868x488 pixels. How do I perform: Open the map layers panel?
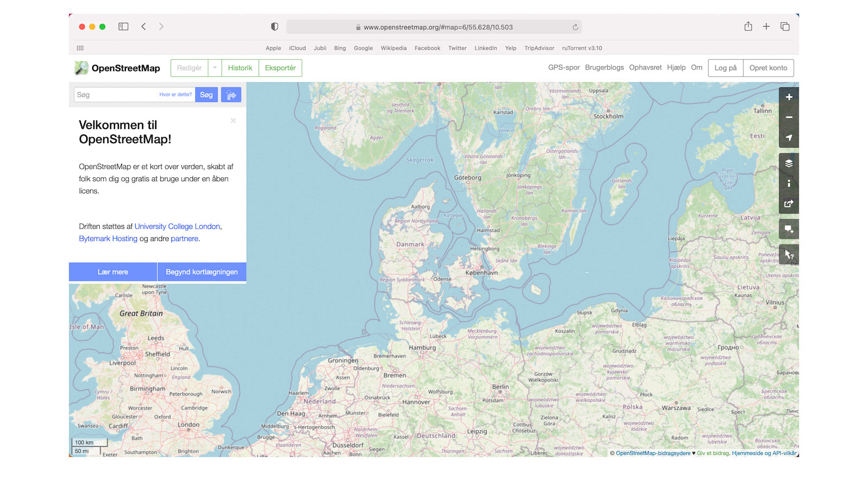click(789, 162)
